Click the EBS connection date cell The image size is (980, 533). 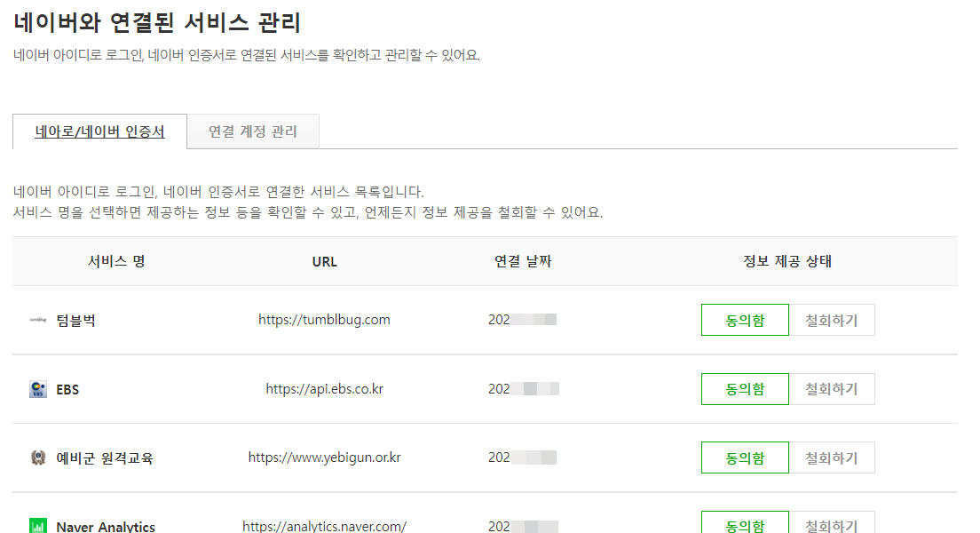click(524, 388)
